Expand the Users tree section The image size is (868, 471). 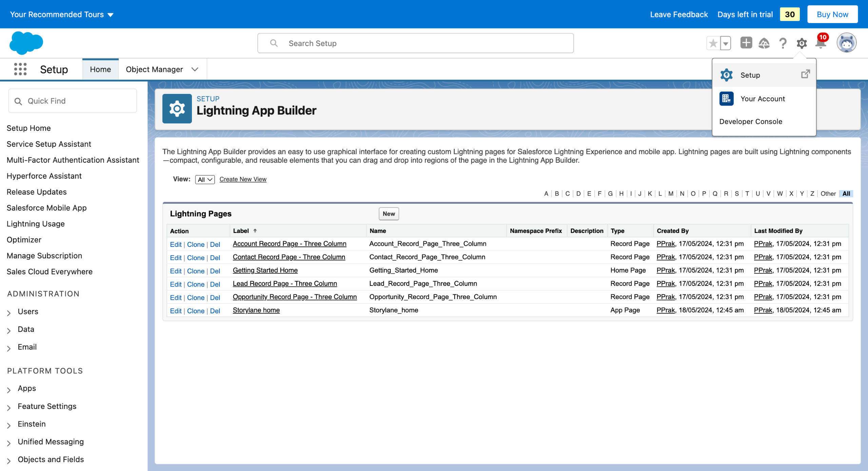pos(9,313)
